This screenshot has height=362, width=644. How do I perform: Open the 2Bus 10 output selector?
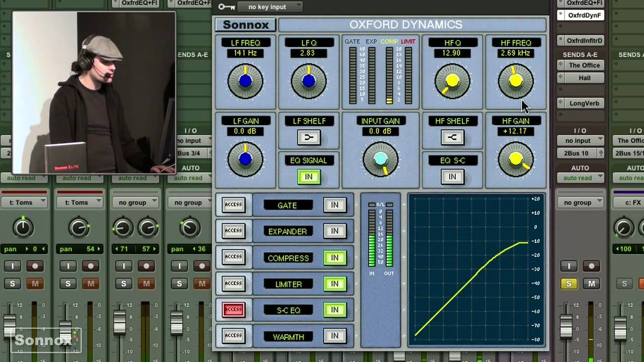[x=580, y=153]
